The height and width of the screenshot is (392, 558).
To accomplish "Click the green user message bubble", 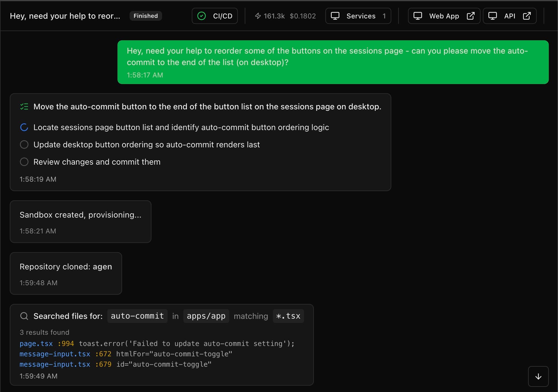I will pyautogui.click(x=333, y=62).
